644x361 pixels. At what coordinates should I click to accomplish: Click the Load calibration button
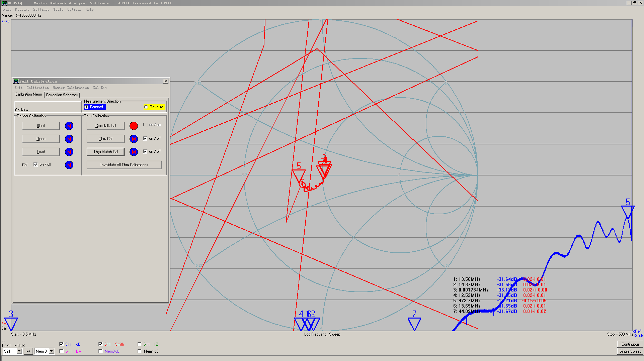(41, 152)
